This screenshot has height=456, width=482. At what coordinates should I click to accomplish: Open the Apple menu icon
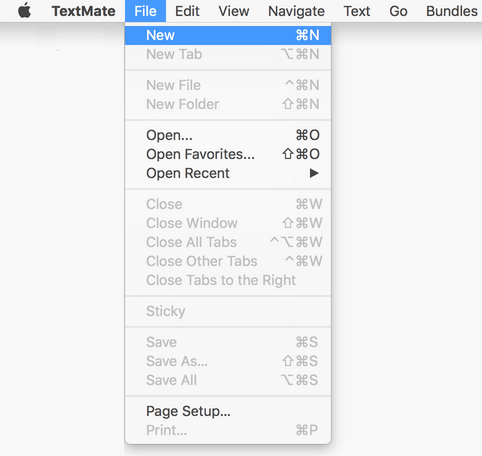(25, 11)
